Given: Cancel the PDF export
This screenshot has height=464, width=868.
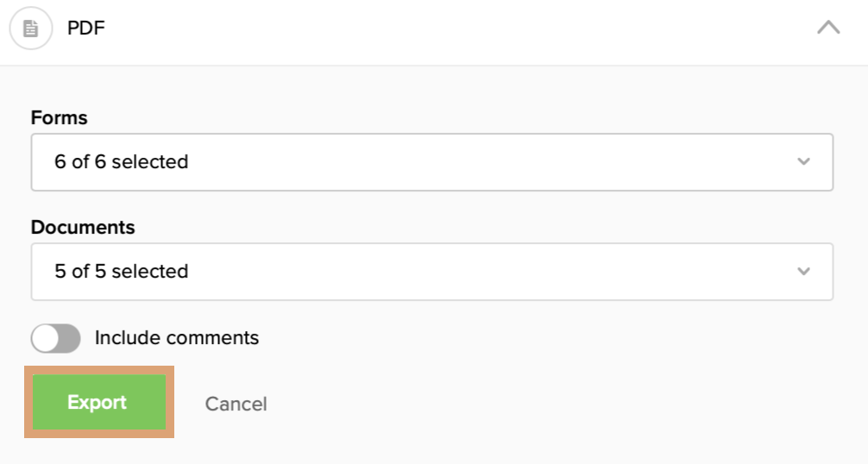Looking at the screenshot, I should (x=236, y=404).
